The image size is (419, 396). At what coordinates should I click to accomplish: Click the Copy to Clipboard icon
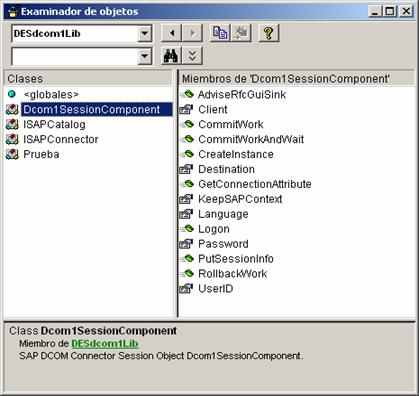(220, 33)
